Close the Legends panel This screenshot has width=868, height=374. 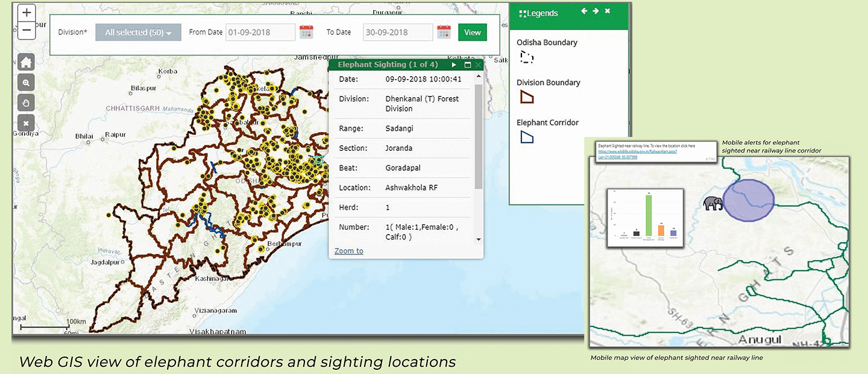[x=608, y=11]
